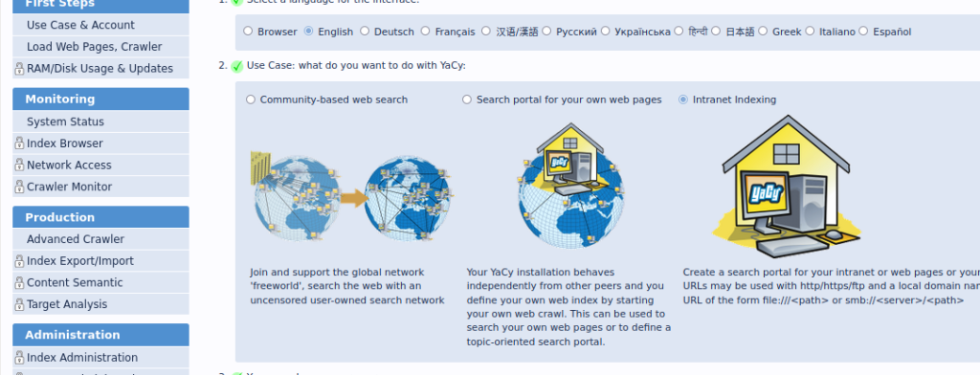Open the Index Browser page
980x375 pixels.
(x=100, y=143)
